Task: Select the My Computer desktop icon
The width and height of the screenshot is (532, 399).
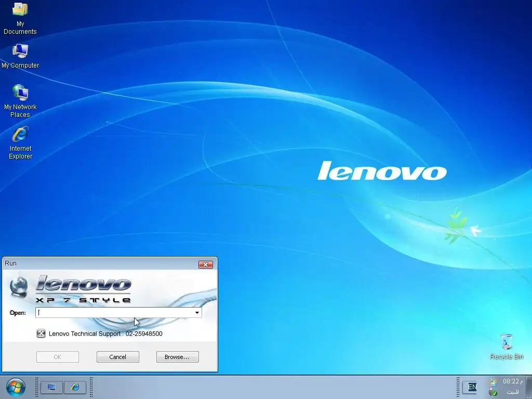Action: tap(20, 56)
